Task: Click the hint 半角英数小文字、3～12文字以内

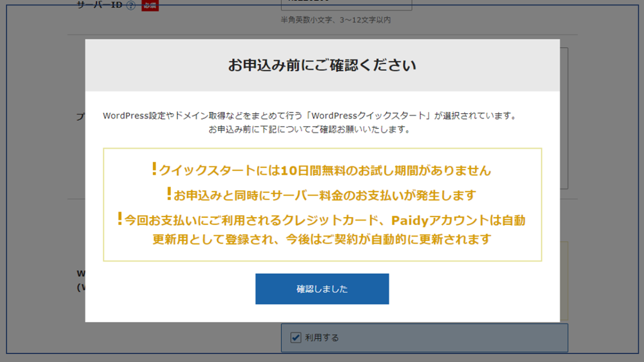Action: tap(336, 20)
